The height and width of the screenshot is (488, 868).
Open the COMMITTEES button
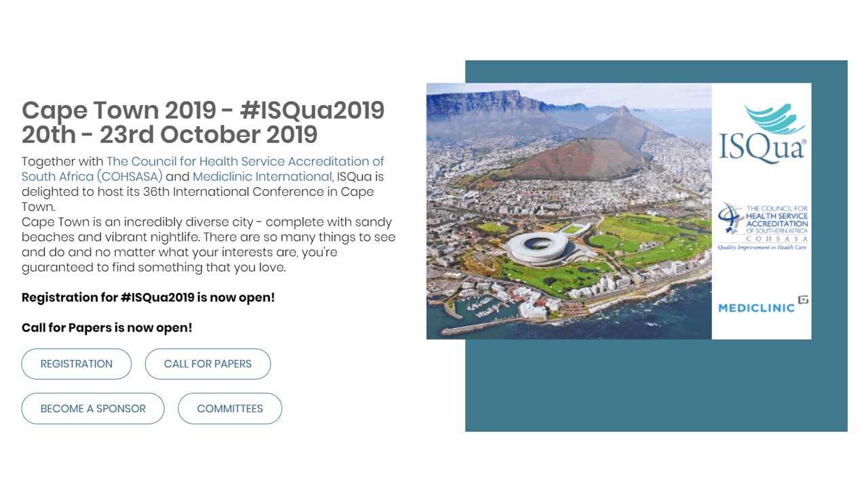point(230,409)
